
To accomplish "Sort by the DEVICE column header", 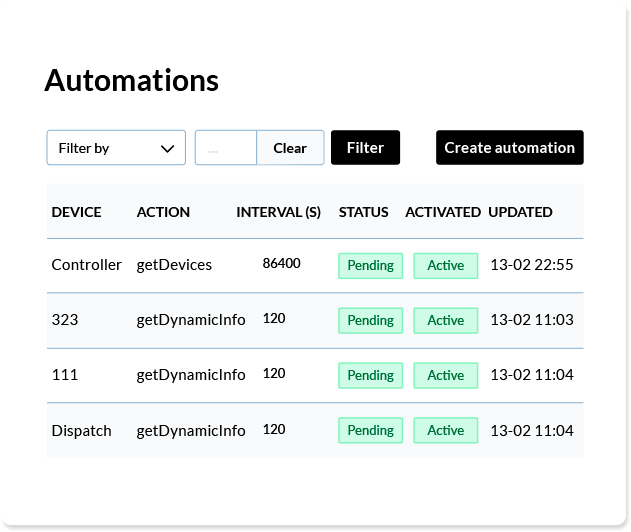I will [x=76, y=212].
